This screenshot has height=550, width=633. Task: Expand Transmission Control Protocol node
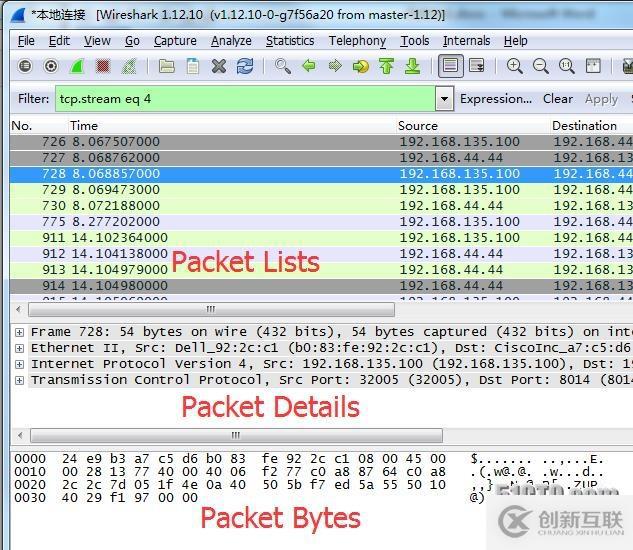[19, 380]
